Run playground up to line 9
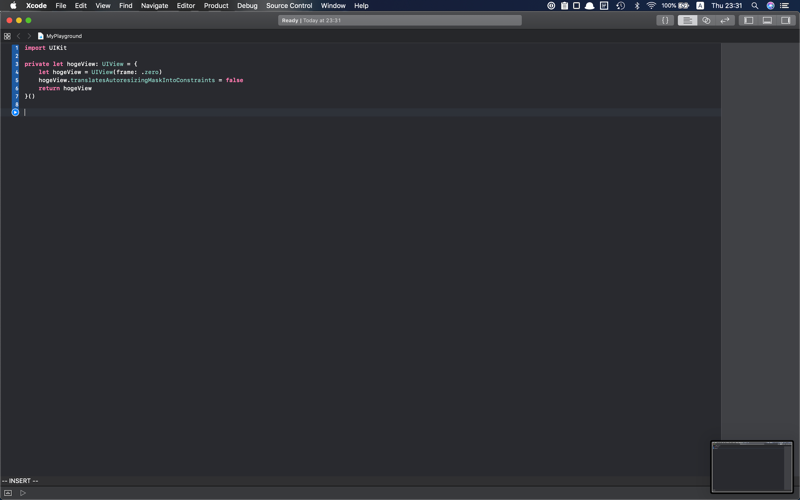This screenshot has height=500, width=800. [15, 112]
